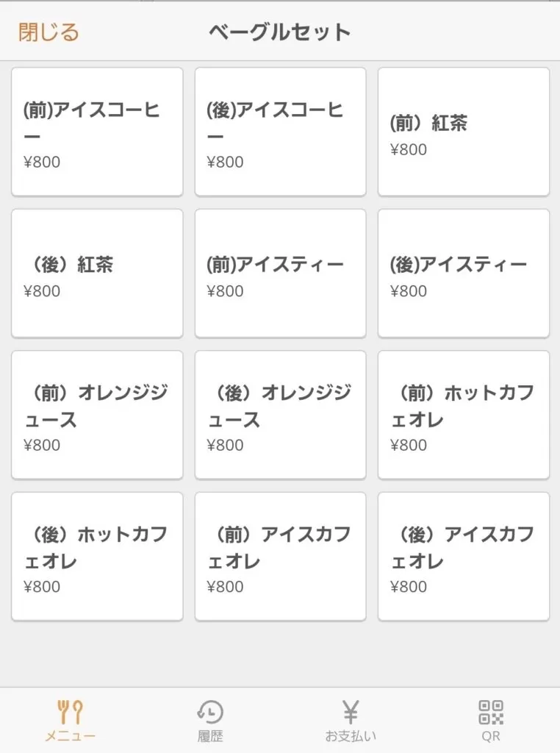Viewport: 560px width, 753px height.
Task: Choose (後) アイスカフェオレ set
Action: pyautogui.click(x=464, y=557)
